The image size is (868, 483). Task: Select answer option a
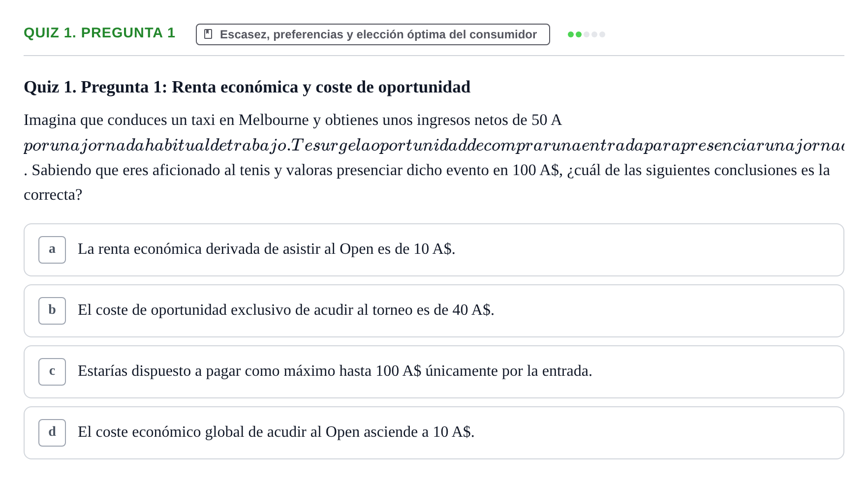(x=434, y=250)
